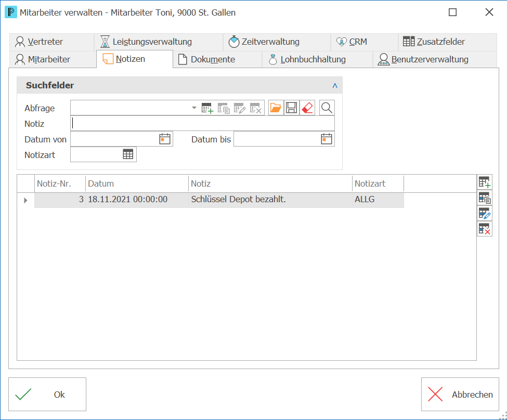The image size is (507, 420).
Task: Switch to the Vertreter tab
Action: (x=51, y=42)
